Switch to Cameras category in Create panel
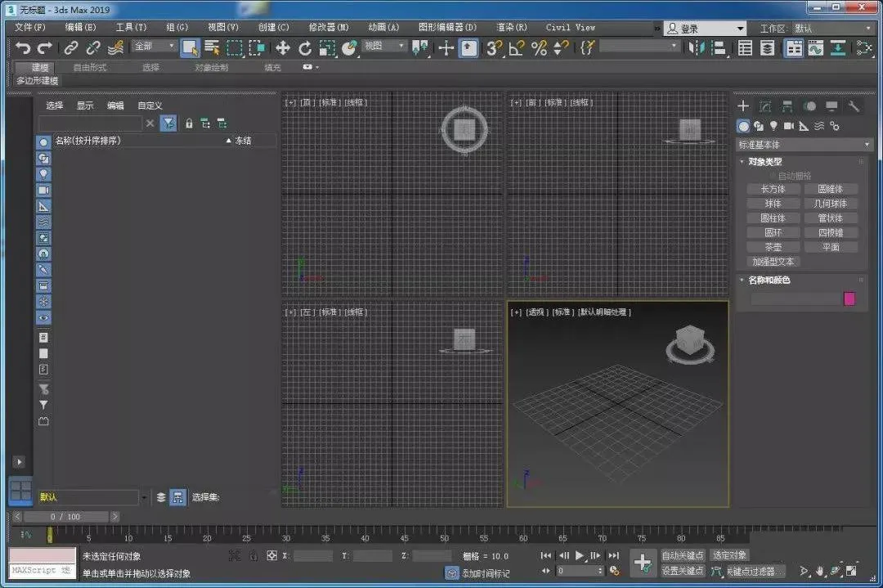Screen dimensions: 883x588 pos(789,126)
